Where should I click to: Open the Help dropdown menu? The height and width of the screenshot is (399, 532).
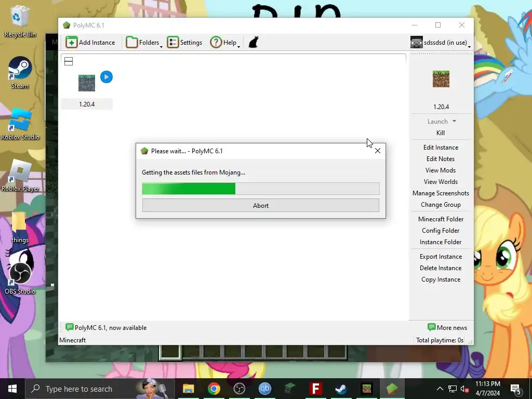[225, 43]
